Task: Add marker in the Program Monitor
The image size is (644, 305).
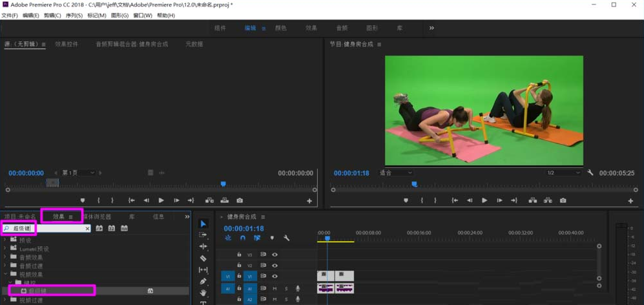Action: tap(406, 201)
